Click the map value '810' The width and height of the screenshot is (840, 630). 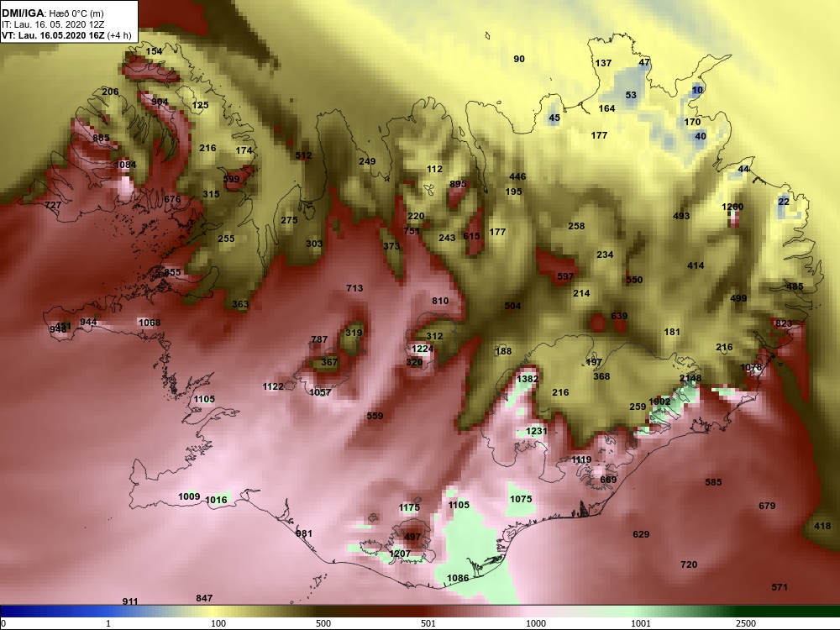(x=440, y=301)
